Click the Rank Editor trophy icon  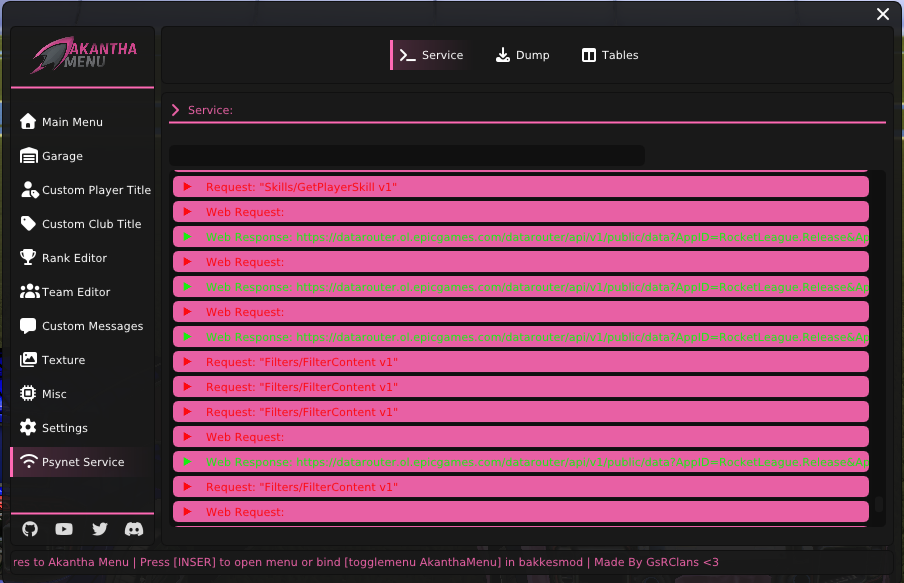tap(28, 258)
